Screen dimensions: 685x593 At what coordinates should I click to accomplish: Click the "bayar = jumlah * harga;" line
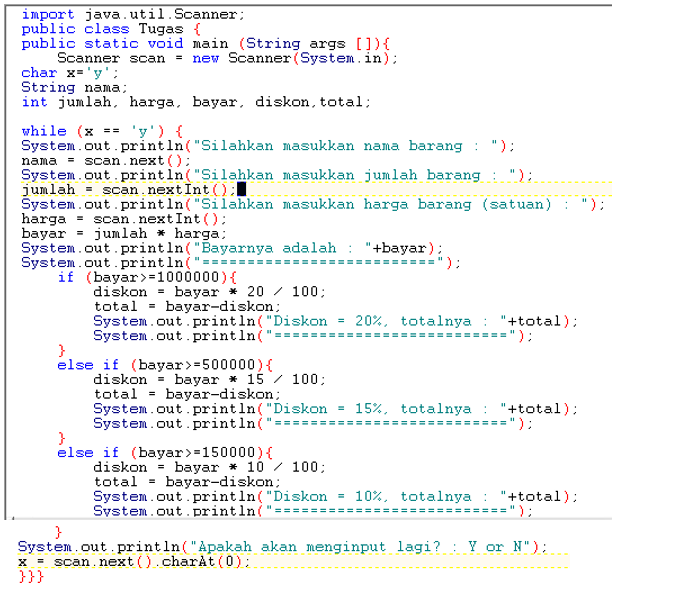coord(124,234)
